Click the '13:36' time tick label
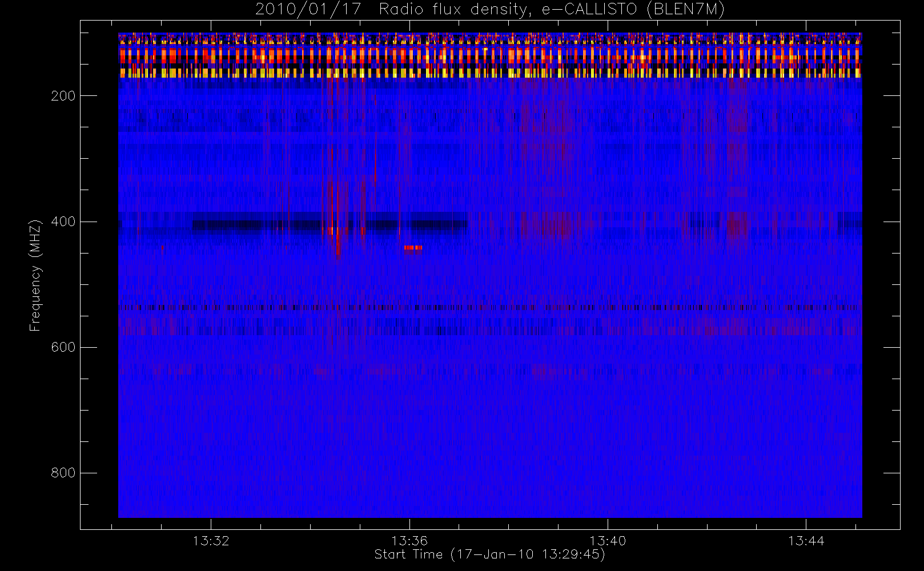 tap(409, 541)
